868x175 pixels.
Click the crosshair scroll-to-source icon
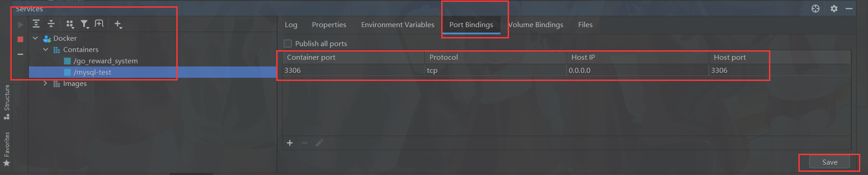(x=816, y=9)
